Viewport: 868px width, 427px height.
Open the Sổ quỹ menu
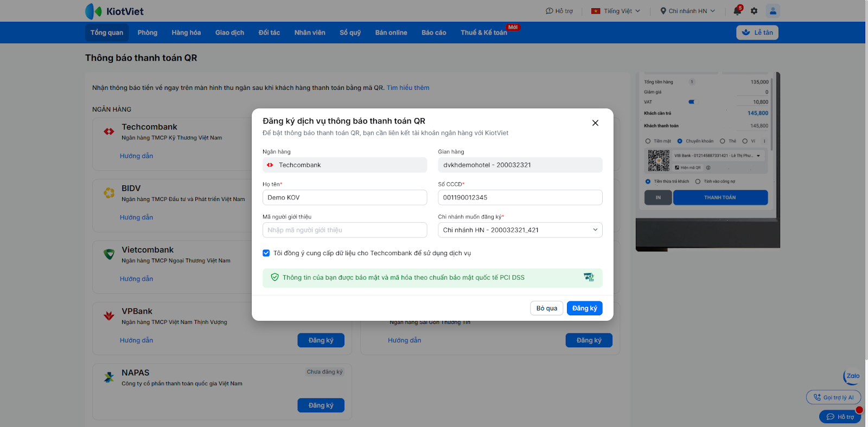click(350, 33)
